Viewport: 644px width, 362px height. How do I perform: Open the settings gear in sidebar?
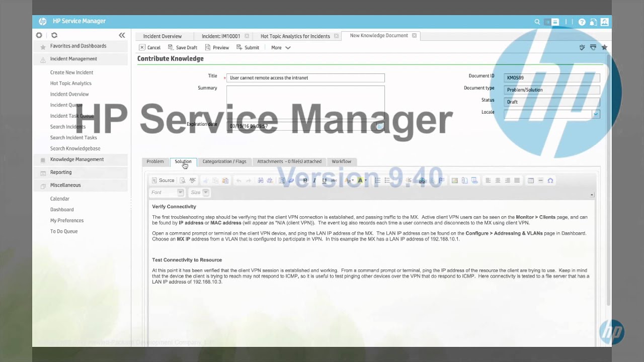point(39,35)
